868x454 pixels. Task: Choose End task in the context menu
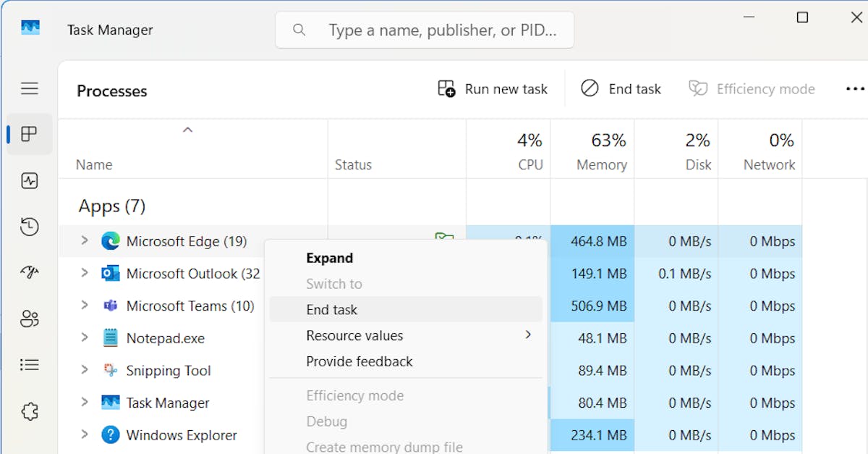pos(406,309)
